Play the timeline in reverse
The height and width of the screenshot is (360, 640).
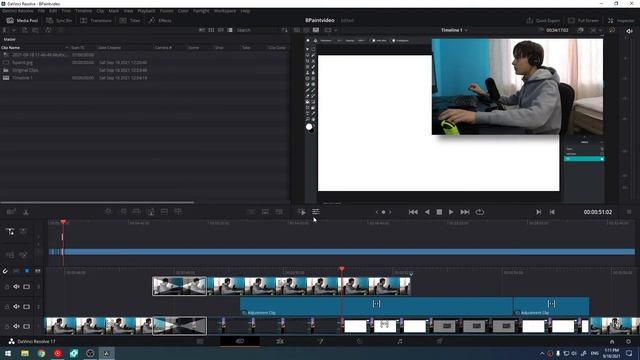coord(427,212)
